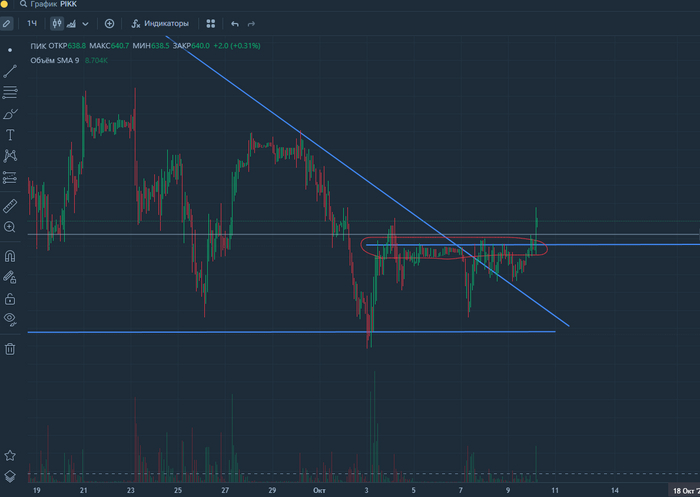Toggle the pencil drawing-mode icon in top bar

[7, 24]
